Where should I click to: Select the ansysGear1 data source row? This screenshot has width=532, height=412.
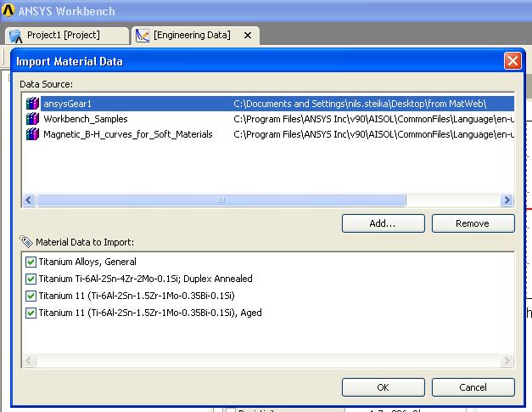click(270, 104)
